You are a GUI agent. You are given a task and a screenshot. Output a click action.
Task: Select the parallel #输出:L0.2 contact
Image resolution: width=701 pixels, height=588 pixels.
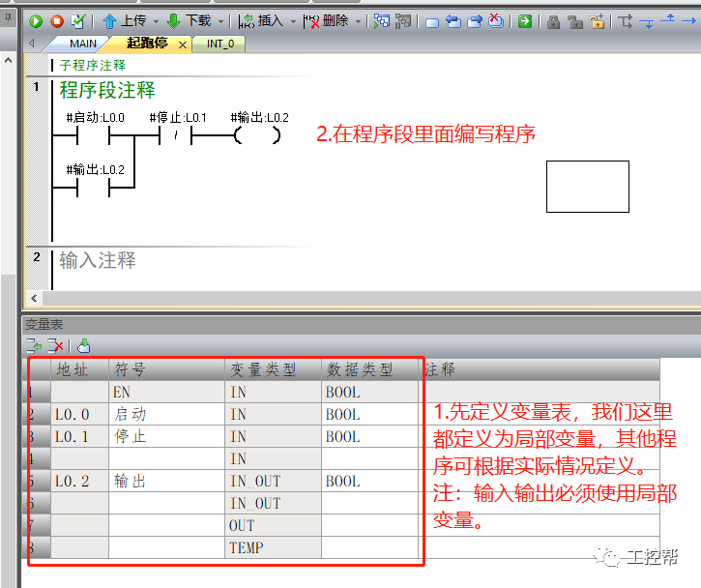94,188
